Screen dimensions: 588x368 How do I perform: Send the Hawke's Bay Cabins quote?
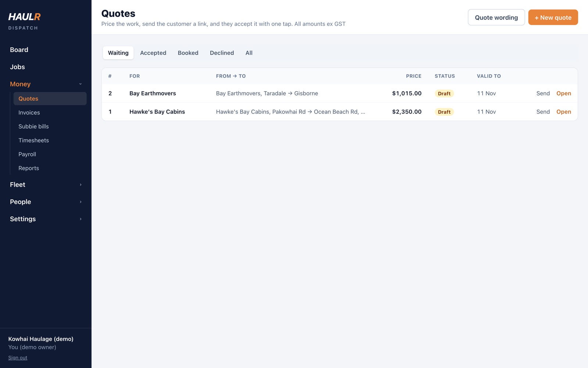543,112
